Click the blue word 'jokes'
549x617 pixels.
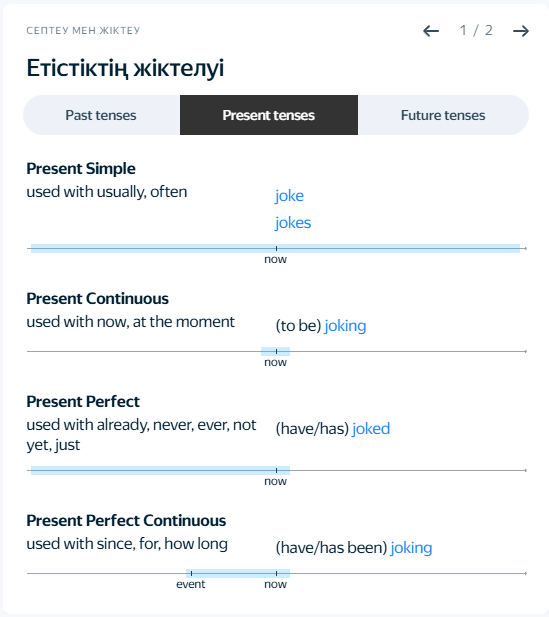click(x=293, y=223)
